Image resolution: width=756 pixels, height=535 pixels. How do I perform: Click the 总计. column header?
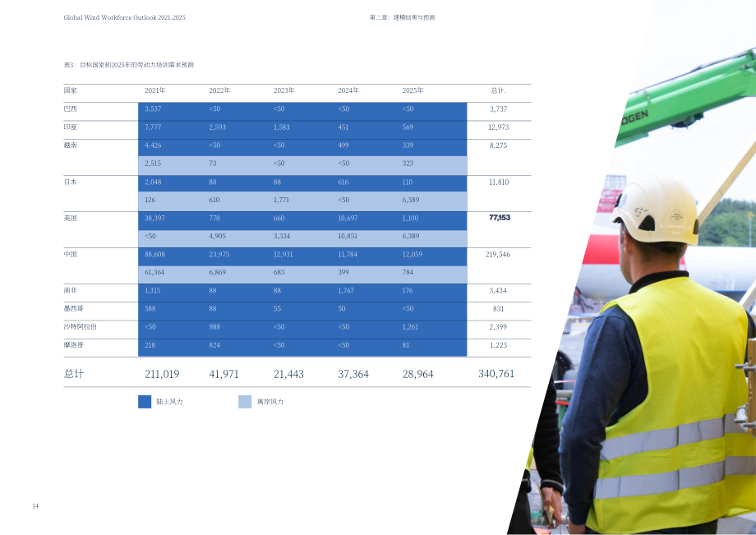pyautogui.click(x=499, y=90)
